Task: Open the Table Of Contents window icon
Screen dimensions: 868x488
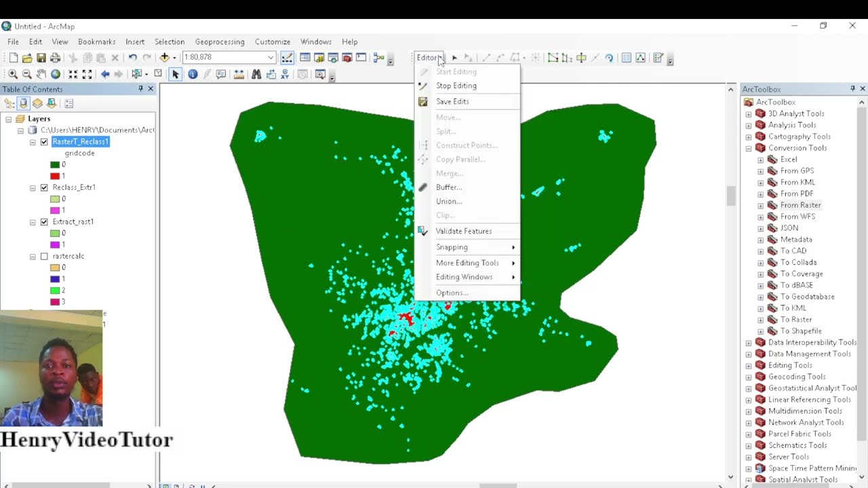Action: pos(305,58)
